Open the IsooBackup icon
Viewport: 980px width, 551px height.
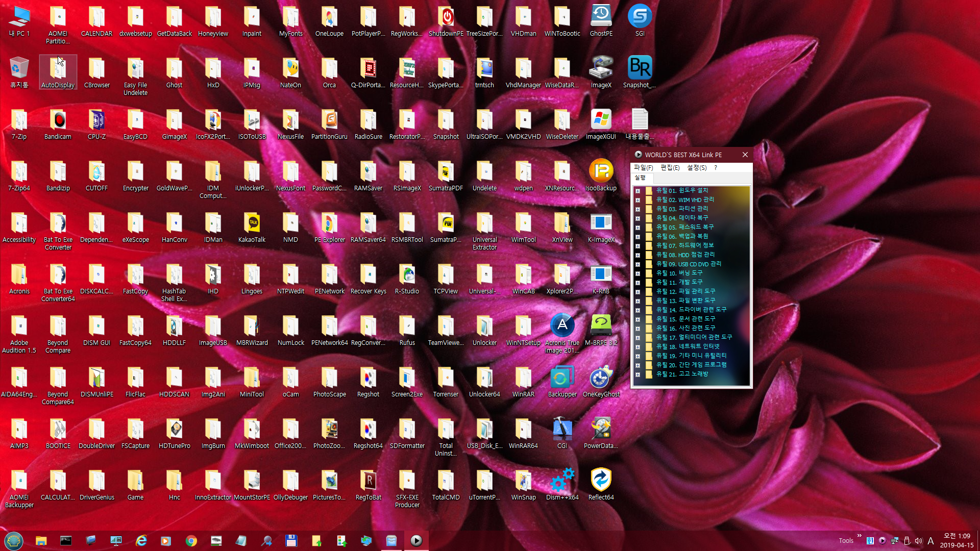tap(601, 176)
